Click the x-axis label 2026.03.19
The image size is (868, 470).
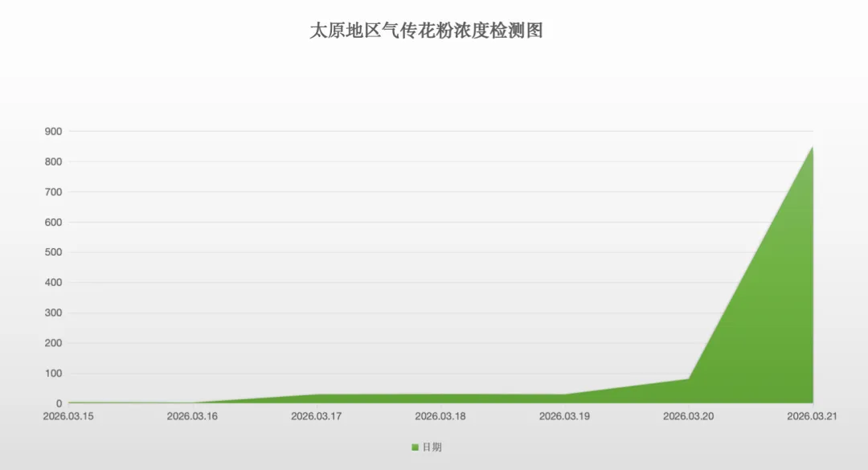565,416
